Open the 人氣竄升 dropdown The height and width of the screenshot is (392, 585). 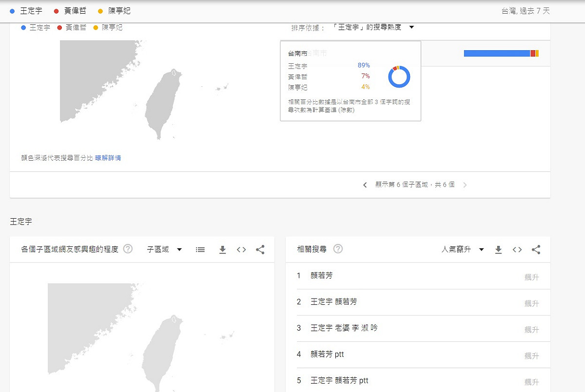click(463, 249)
